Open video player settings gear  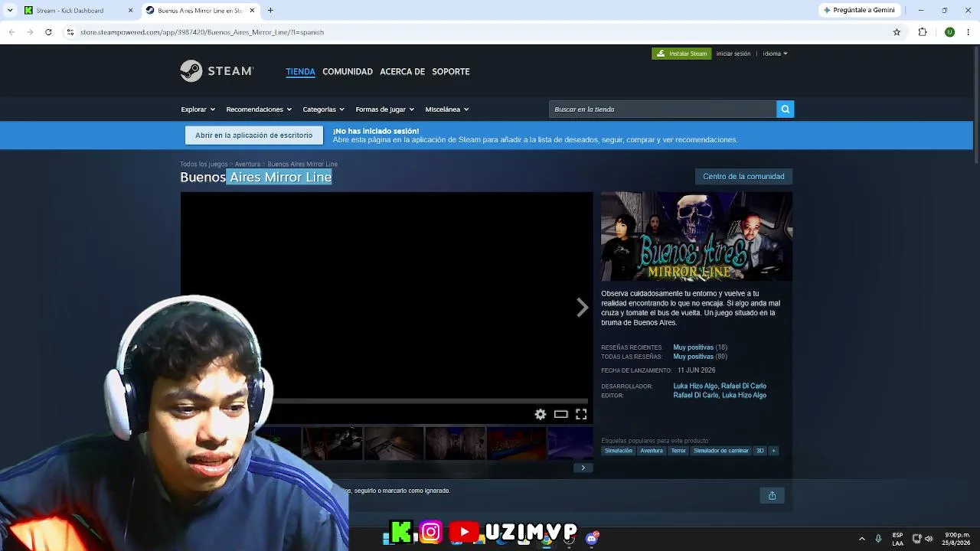click(541, 414)
